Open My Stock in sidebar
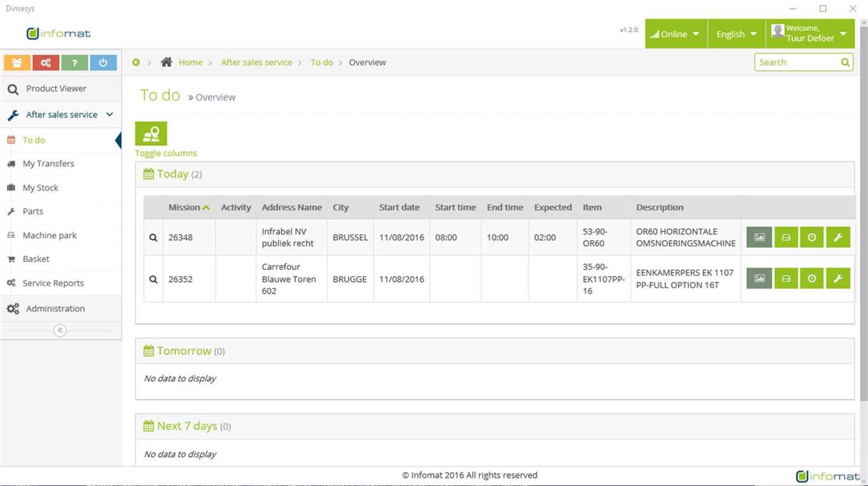 (60, 188)
